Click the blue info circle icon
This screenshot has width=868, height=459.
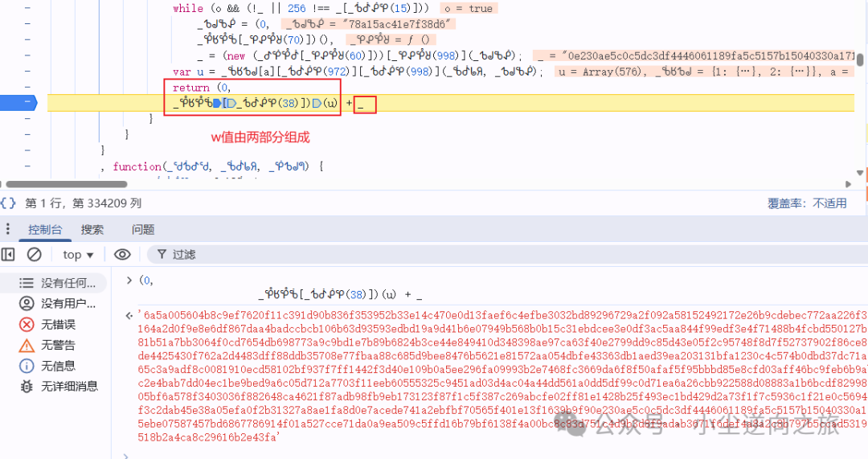point(27,366)
